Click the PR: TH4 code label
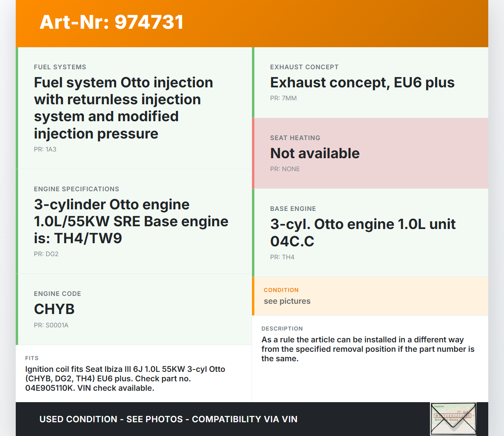 (x=282, y=257)
